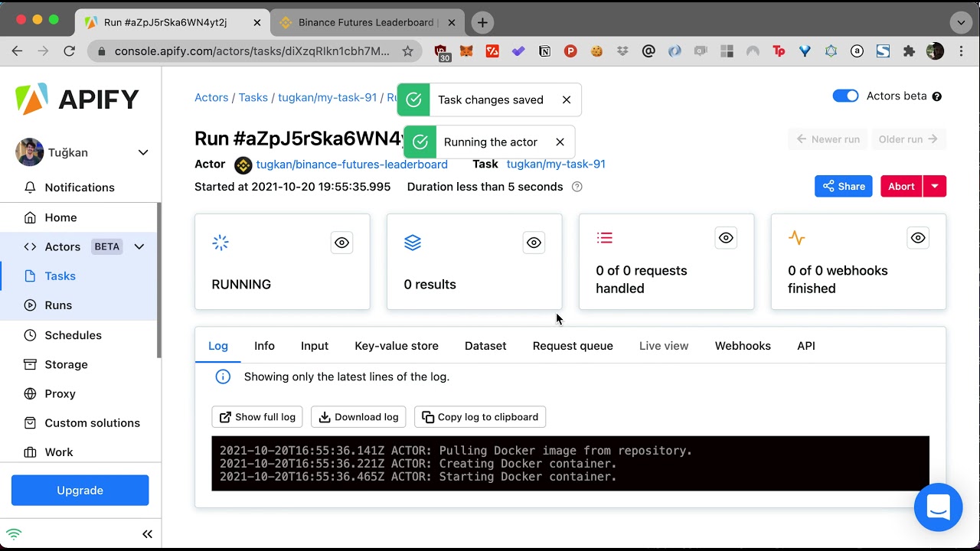Collapse the sidebar with double-chevron icon
This screenshot has height=551, width=980.
(147, 534)
